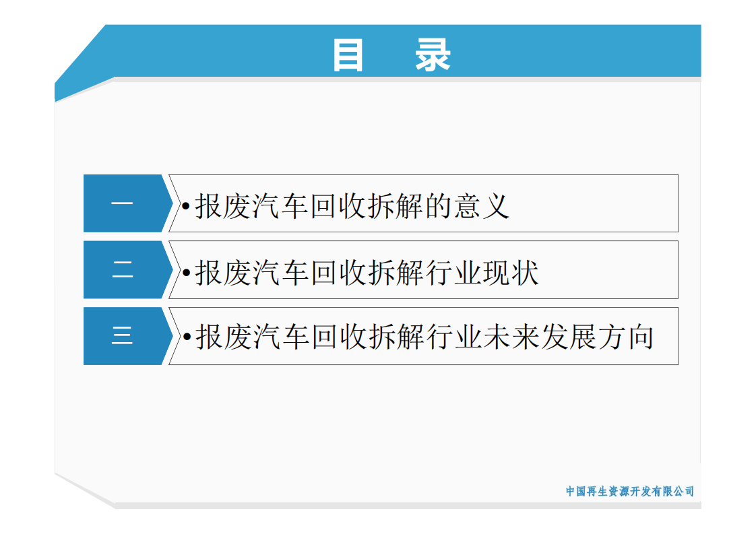Viewport: 756px width, 534px height.
Task: Click the blue title banner reading 目 录
Action: (x=391, y=55)
